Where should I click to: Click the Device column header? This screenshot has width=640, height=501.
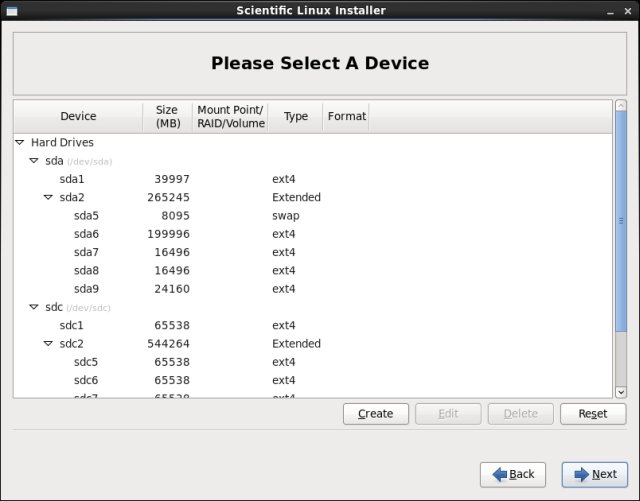78,116
